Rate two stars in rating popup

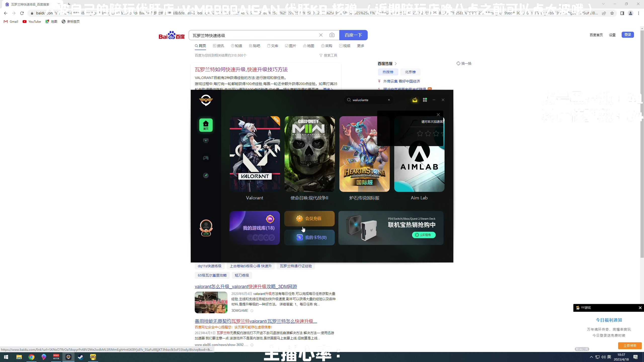pyautogui.click(x=428, y=133)
